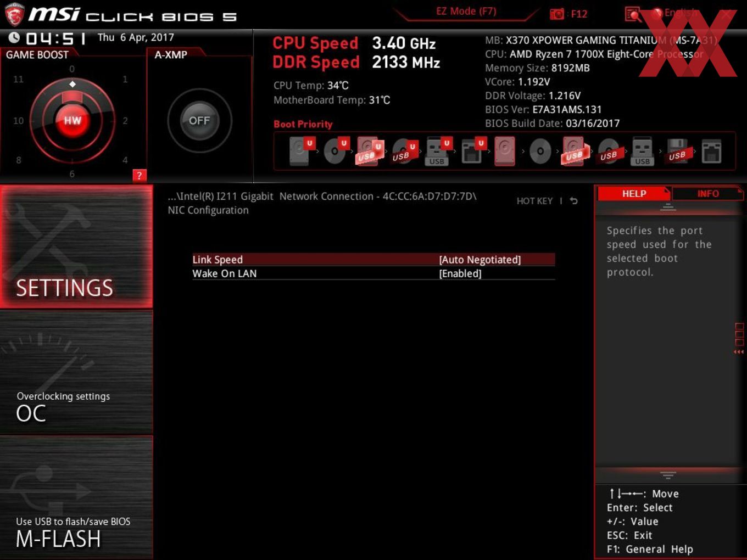
Task: Select the last legacy network boot icon
Action: [711, 151]
